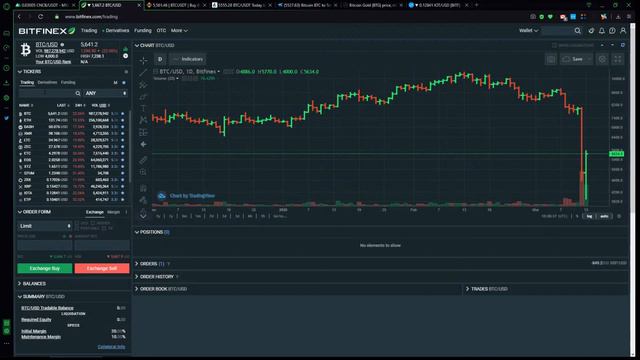Select the ruler measure tool
Image resolution: width=640 pixels, height=360 pixels.
point(143,160)
